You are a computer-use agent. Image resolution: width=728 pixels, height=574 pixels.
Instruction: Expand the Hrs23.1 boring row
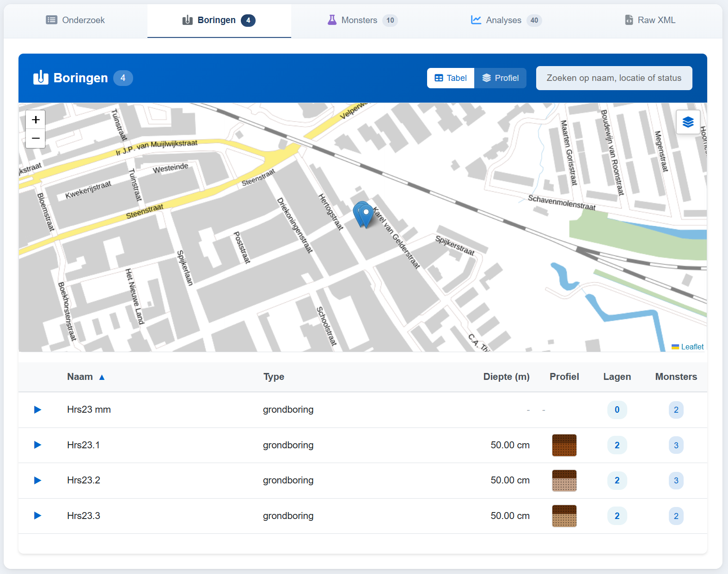tap(38, 445)
